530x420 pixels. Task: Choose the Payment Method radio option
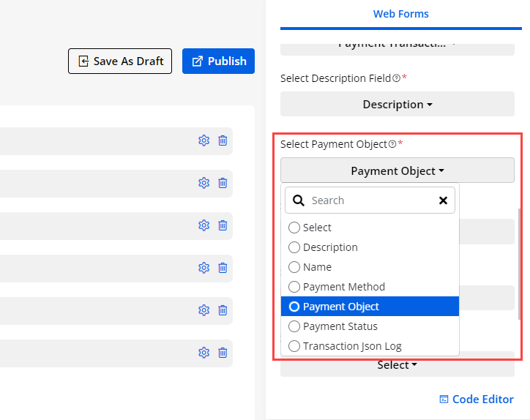coord(294,287)
